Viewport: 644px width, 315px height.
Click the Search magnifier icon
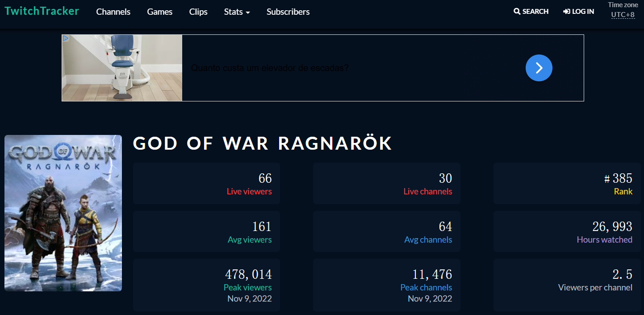[517, 12]
